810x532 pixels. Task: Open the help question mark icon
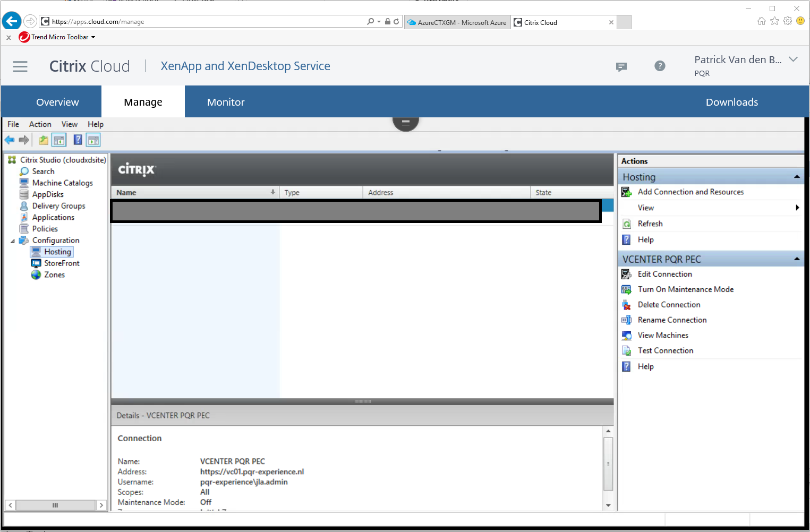pyautogui.click(x=660, y=66)
